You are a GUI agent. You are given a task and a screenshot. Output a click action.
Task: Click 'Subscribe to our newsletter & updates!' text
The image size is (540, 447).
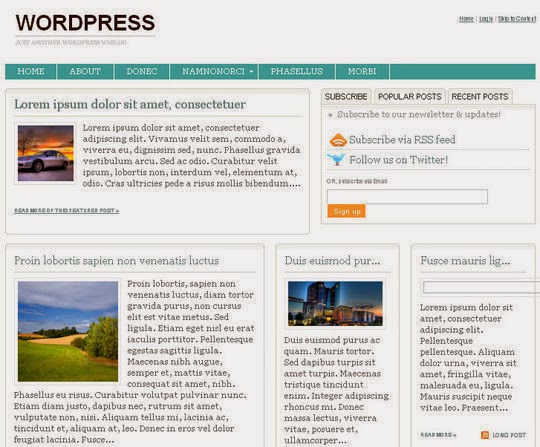pos(419,115)
